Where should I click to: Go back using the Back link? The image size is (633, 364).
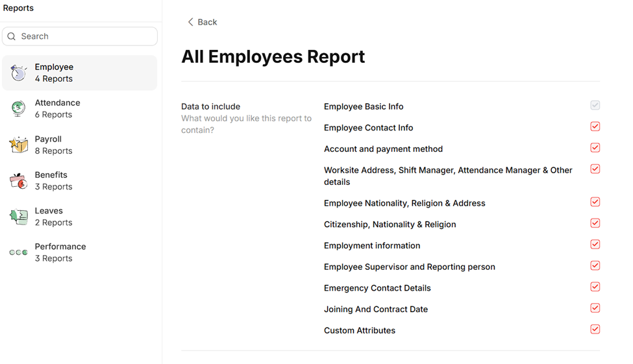(x=203, y=22)
